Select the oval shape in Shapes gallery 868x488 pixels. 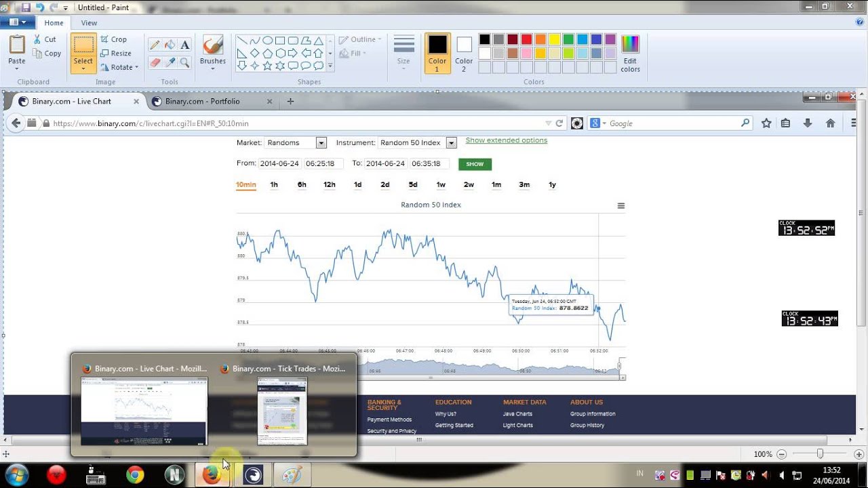tap(267, 41)
